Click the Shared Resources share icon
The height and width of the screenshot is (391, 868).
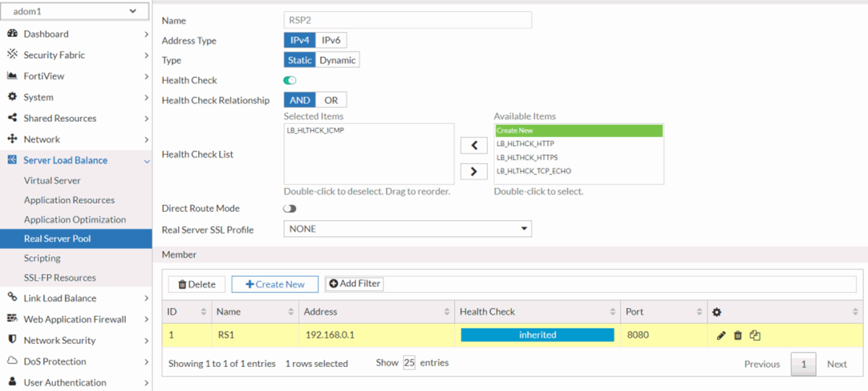14,118
